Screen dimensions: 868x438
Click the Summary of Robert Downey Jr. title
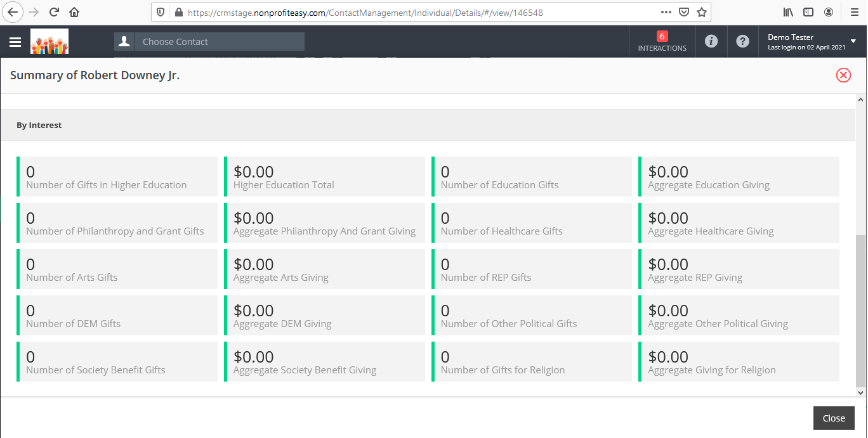pyautogui.click(x=95, y=75)
